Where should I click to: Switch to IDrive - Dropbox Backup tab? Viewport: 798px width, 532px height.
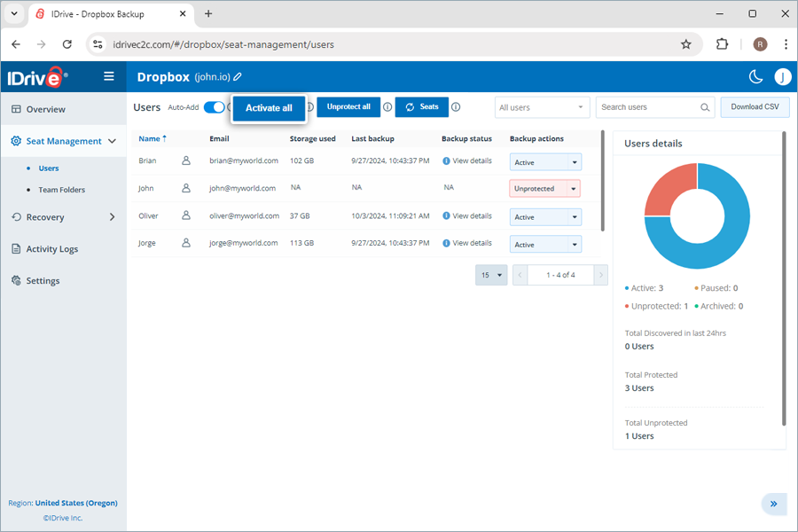(111, 14)
